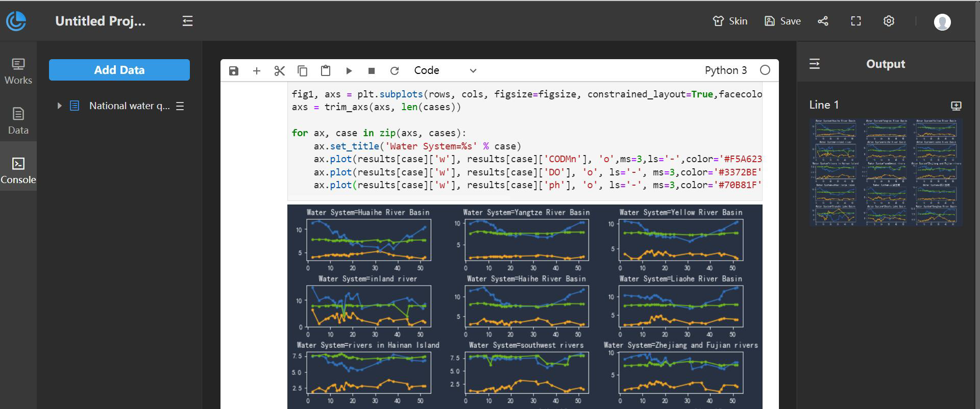Insert a new cell with the plus icon
Image resolution: width=980 pixels, height=409 pixels.
(x=257, y=71)
